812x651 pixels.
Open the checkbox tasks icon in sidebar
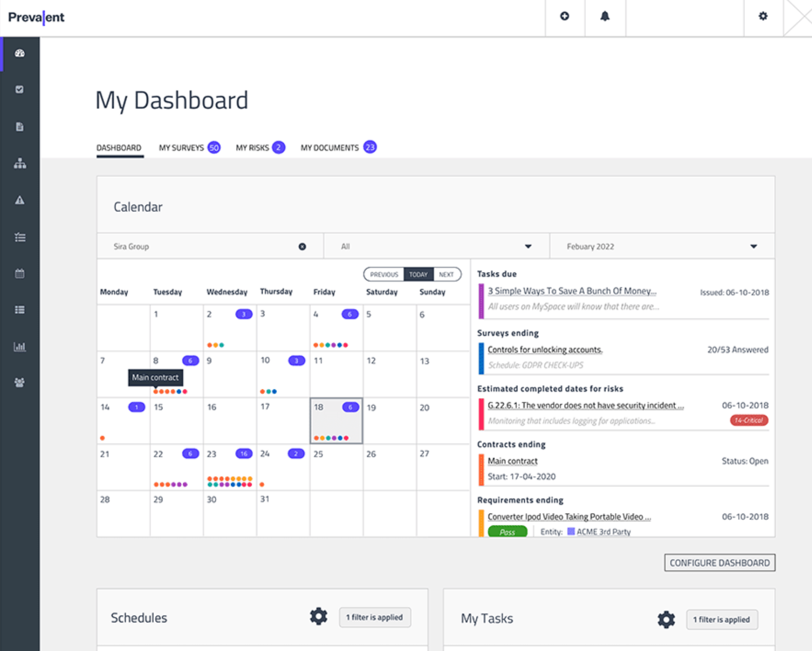click(x=20, y=90)
